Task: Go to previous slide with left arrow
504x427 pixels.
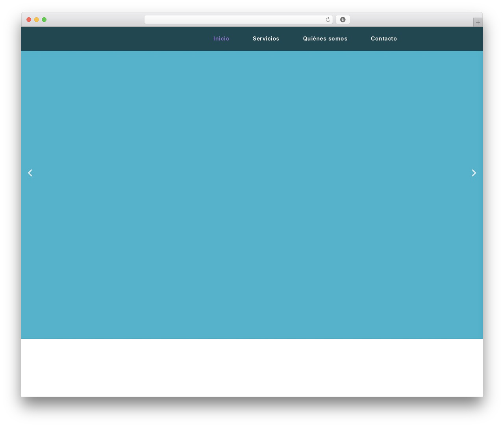Action: tap(30, 173)
